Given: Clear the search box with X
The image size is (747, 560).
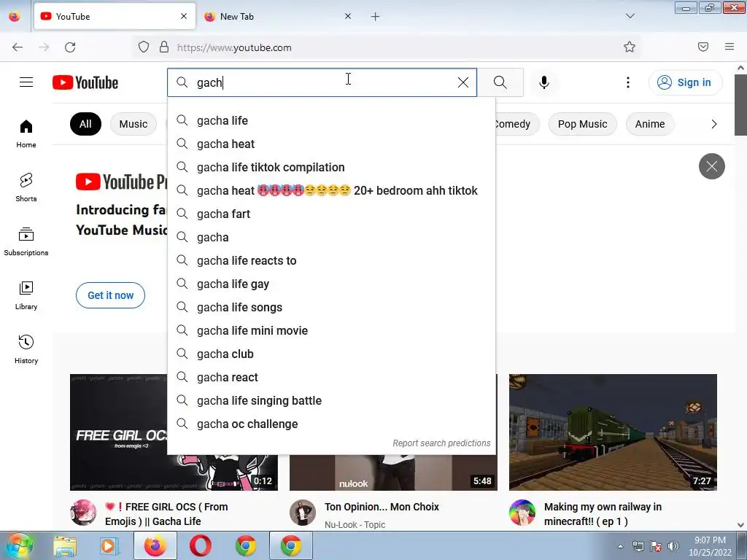Looking at the screenshot, I should [x=463, y=82].
